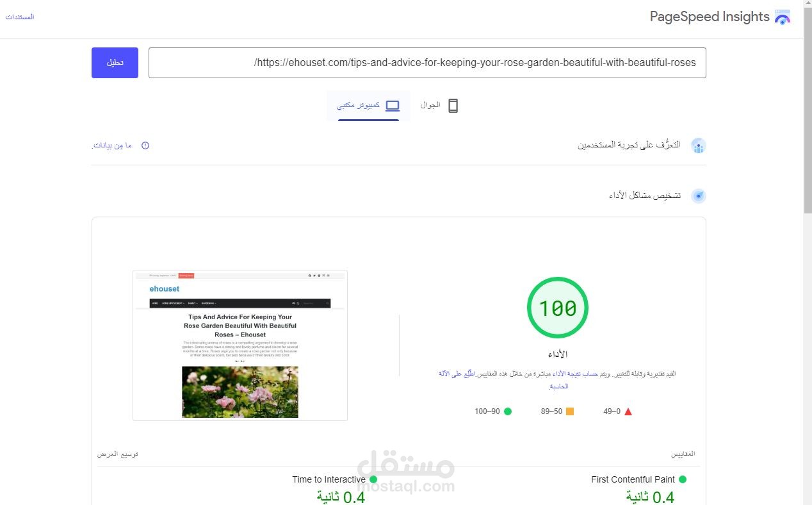This screenshot has height=505, width=812.
Task: Click the phone icon on the الجوال tab
Action: (x=453, y=105)
